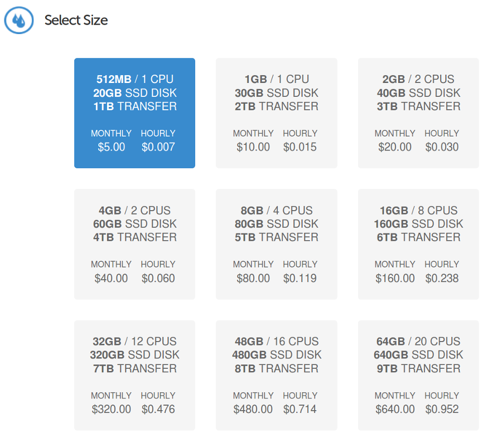The image size is (502, 448).
Task: Click the $0.015 hourly price
Action: [x=300, y=147]
